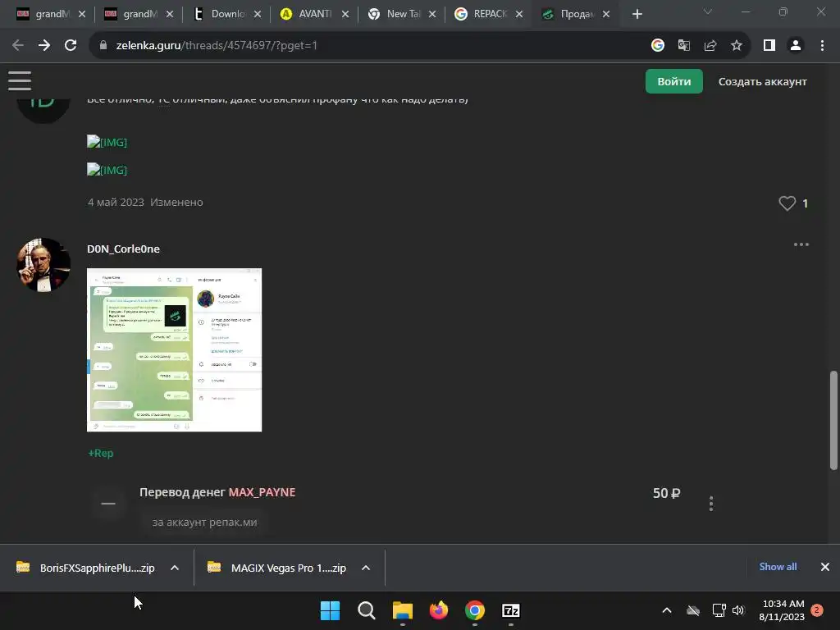Screen dimensions: 840x630
Task: Open the Google icon in the address bar
Action: click(658, 46)
